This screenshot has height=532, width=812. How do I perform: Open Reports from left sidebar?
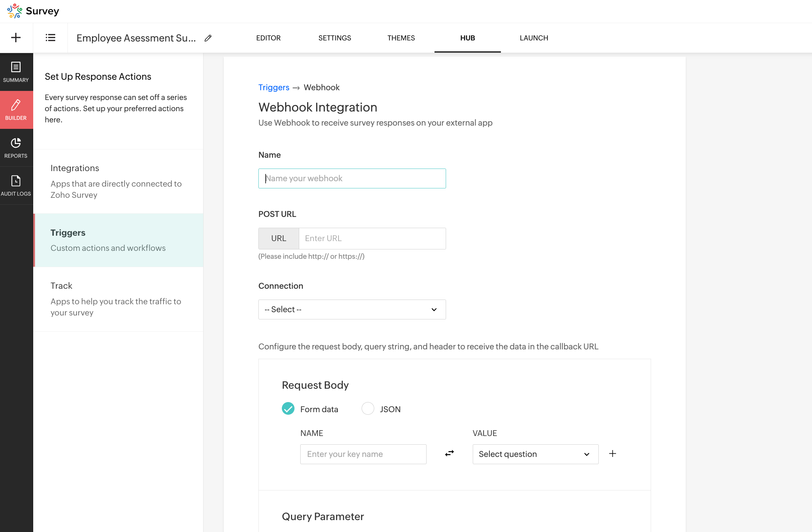point(16,148)
